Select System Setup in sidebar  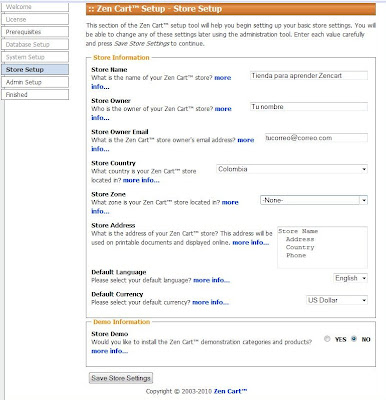coord(35,57)
